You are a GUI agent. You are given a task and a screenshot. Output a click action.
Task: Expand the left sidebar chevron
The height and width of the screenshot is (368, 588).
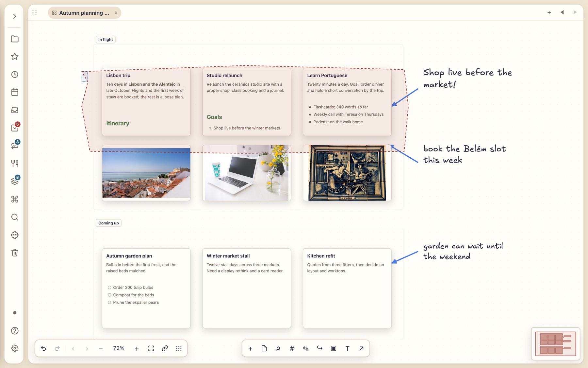click(x=15, y=16)
